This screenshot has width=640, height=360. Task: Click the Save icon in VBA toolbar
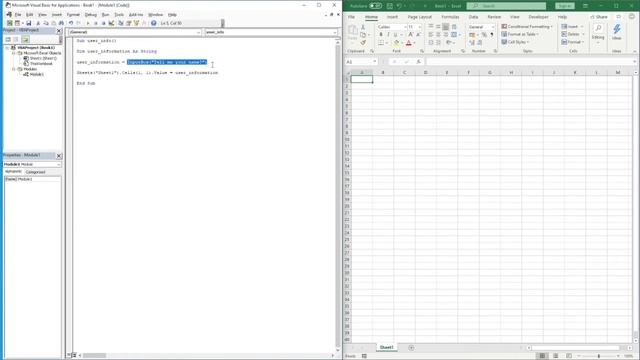point(29,23)
